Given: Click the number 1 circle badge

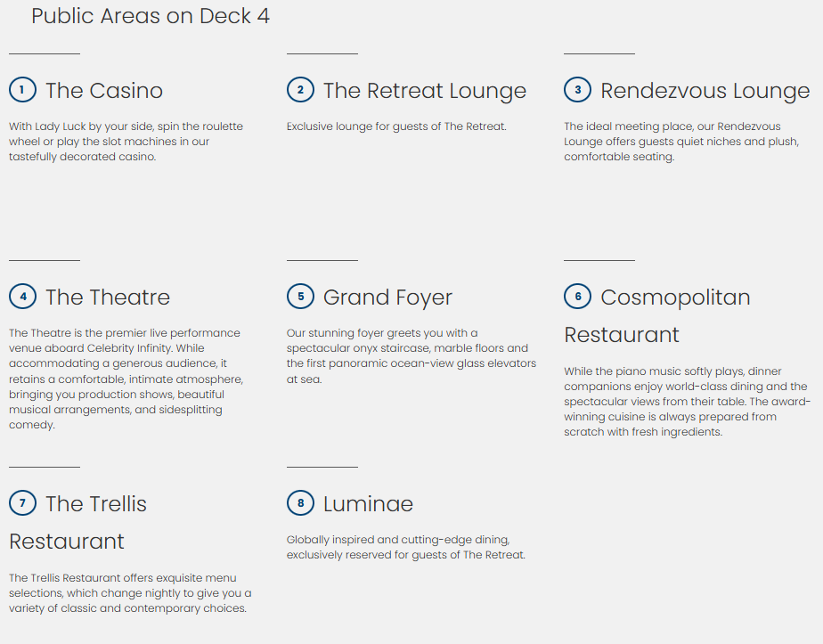Looking at the screenshot, I should [x=22, y=90].
